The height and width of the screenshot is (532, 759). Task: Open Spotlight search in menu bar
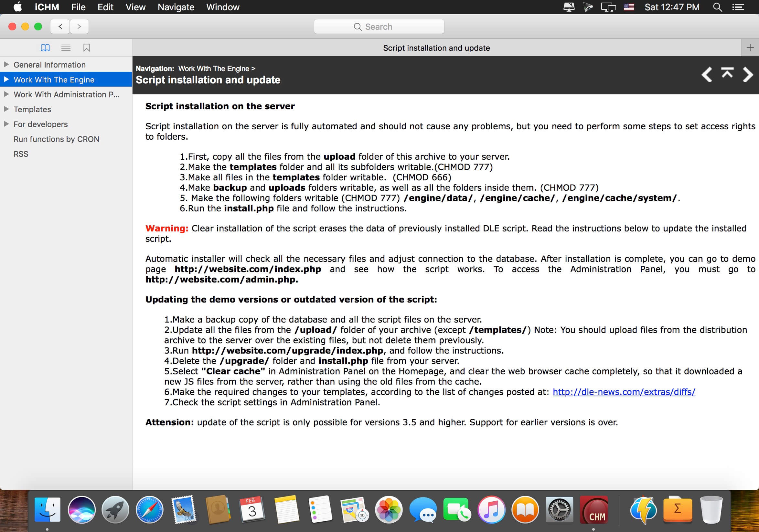tap(717, 7)
